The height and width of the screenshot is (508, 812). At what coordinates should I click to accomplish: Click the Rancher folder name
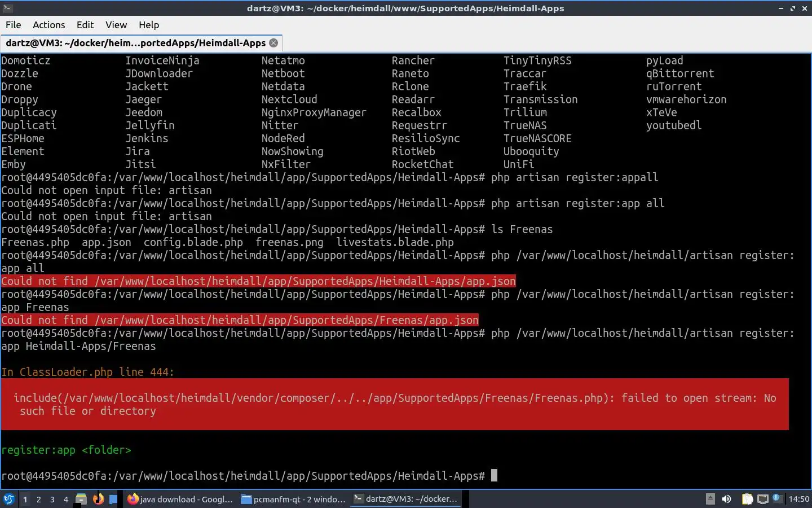413,60
